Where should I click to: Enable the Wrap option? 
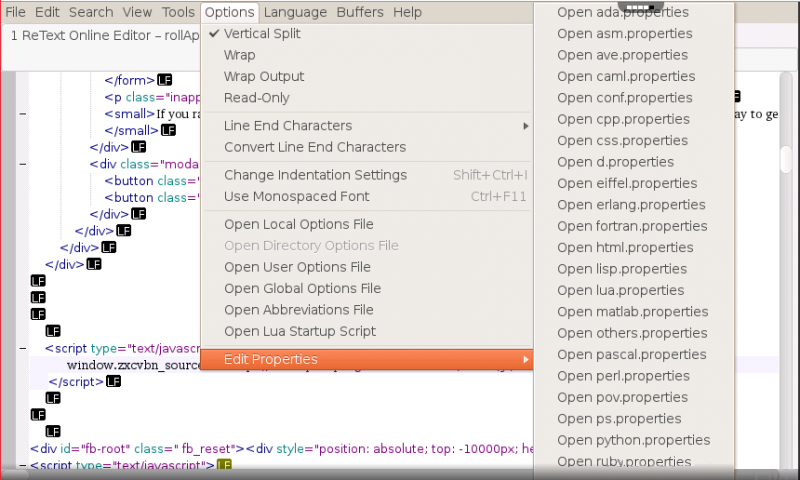coord(240,55)
